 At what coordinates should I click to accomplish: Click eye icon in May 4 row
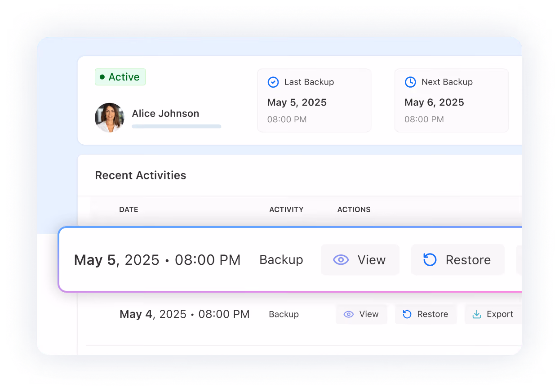(349, 314)
